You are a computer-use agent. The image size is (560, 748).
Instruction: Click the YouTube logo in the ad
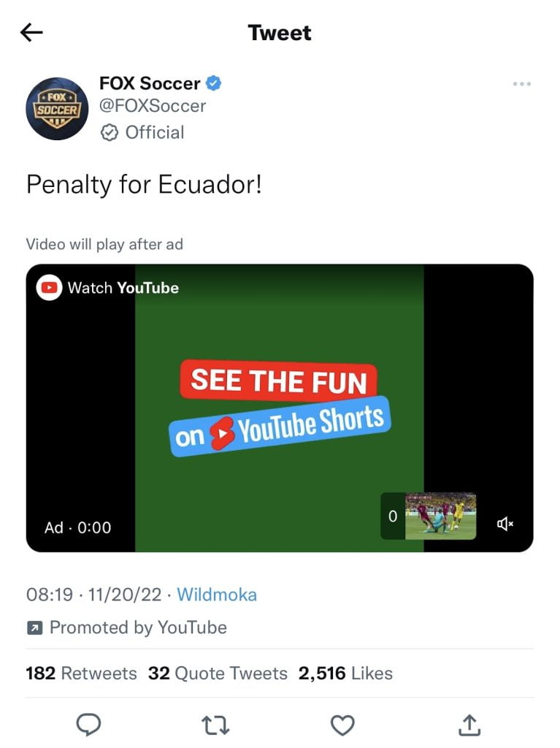(x=49, y=288)
